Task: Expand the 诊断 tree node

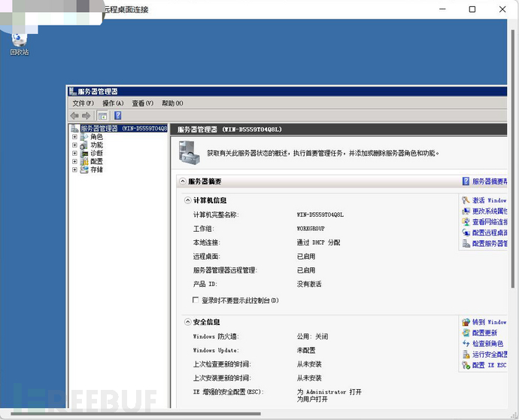Action: pos(74,154)
